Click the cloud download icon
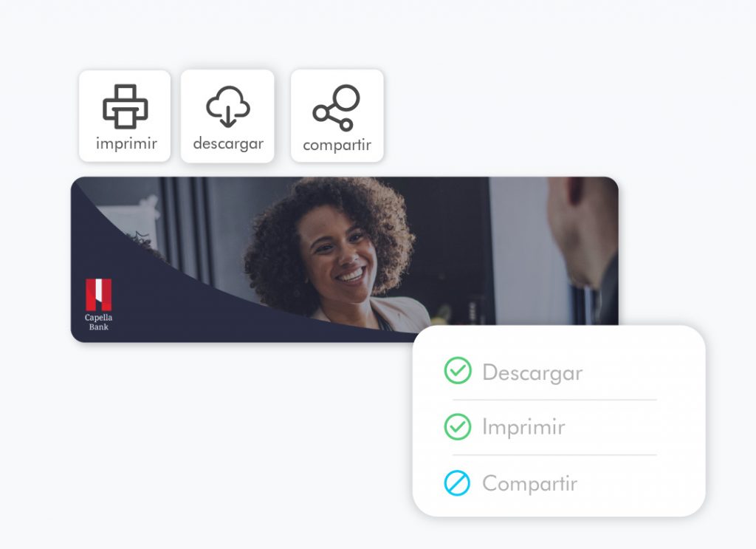This screenshot has width=756, height=549. (x=228, y=106)
